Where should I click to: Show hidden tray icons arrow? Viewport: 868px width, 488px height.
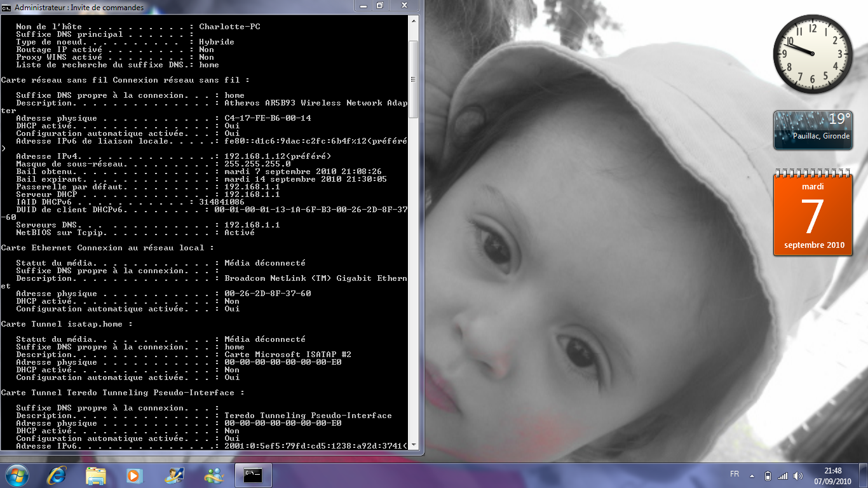click(x=752, y=475)
